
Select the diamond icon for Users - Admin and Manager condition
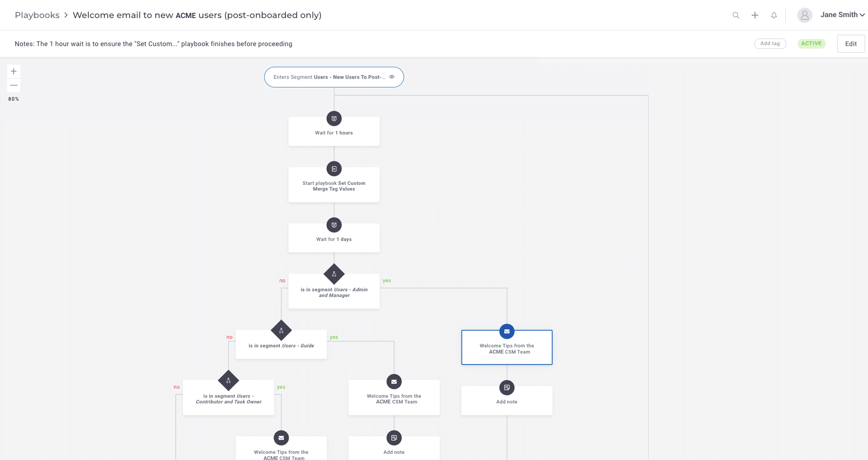tap(334, 274)
